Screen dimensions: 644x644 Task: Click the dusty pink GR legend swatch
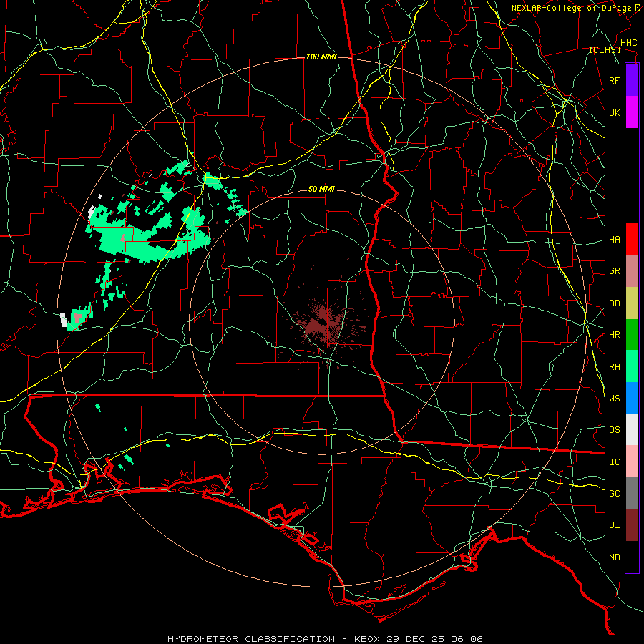pyautogui.click(x=632, y=271)
